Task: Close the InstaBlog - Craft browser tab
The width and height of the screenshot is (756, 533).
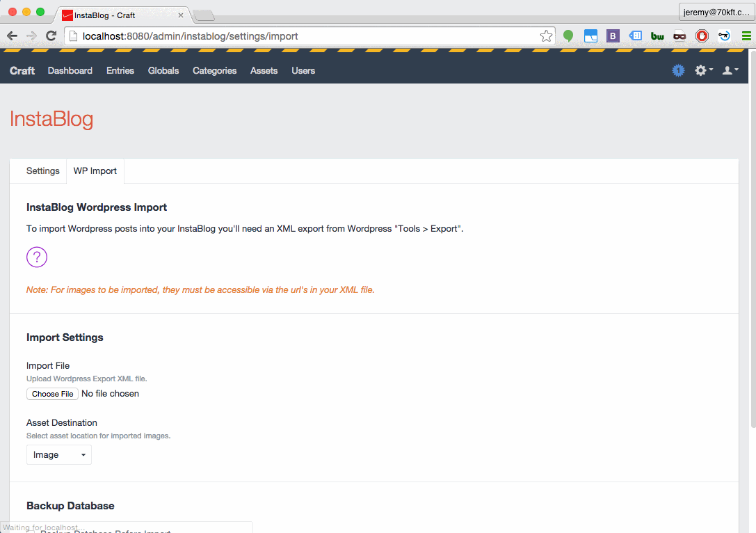Action: tap(181, 15)
